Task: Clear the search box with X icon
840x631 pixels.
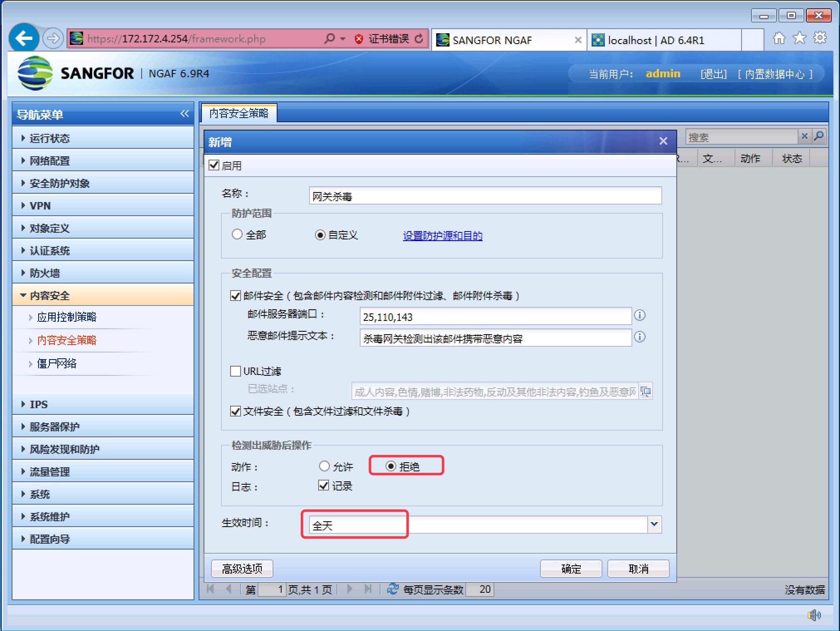Action: pos(804,136)
